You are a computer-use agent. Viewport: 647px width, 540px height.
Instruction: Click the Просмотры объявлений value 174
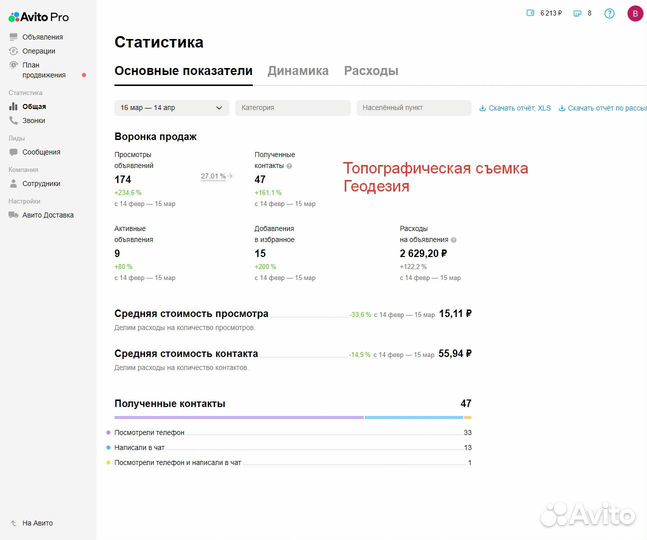pyautogui.click(x=123, y=179)
